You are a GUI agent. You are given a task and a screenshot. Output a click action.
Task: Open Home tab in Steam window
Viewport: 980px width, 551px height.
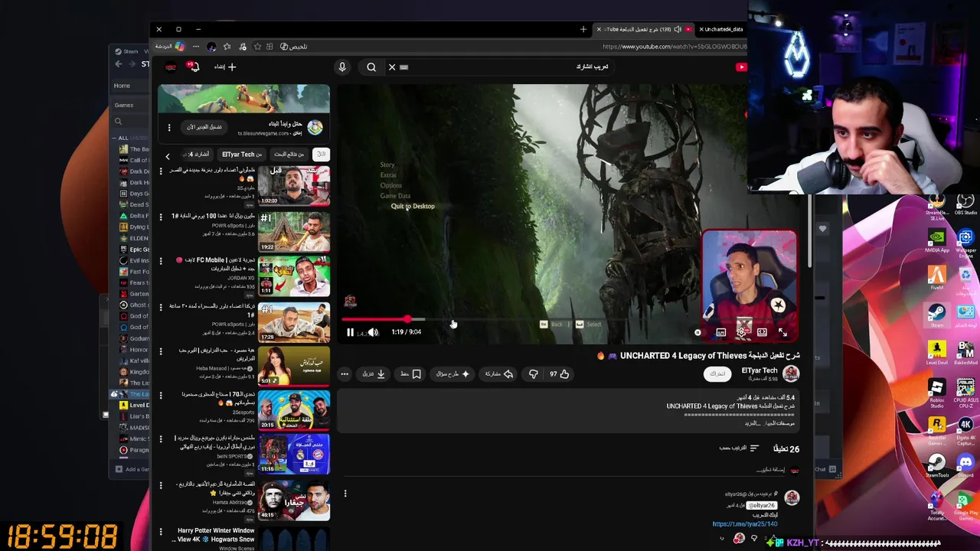pyautogui.click(x=122, y=86)
